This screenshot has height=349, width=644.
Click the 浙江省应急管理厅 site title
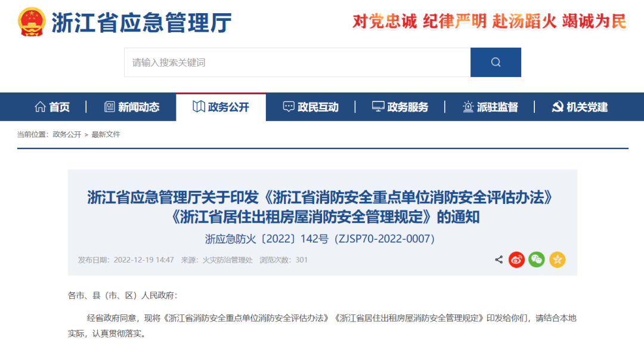142,22
